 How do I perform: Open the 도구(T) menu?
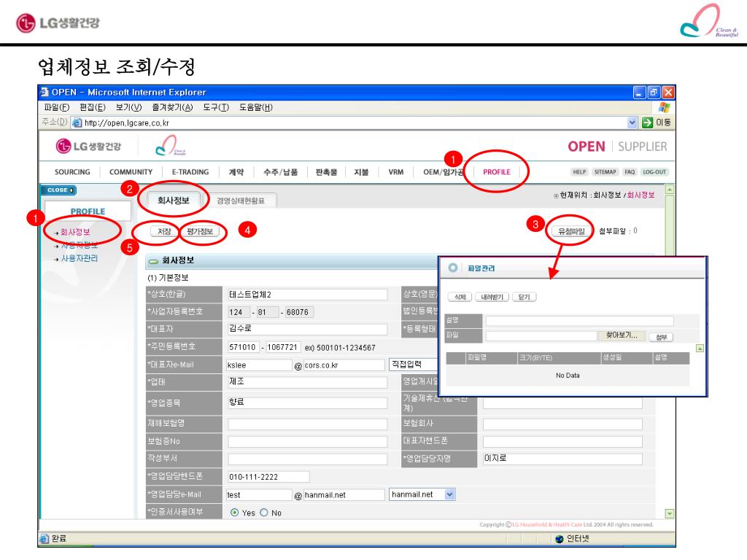pyautogui.click(x=216, y=107)
